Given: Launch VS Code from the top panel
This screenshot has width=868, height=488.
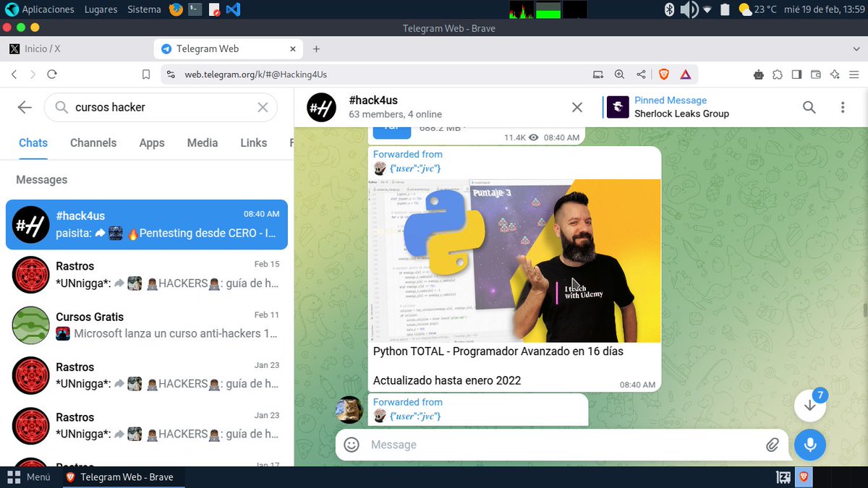Looking at the screenshot, I should point(232,9).
